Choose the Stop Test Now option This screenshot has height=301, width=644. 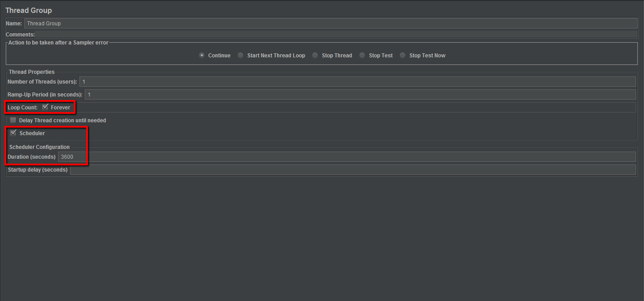pos(402,56)
